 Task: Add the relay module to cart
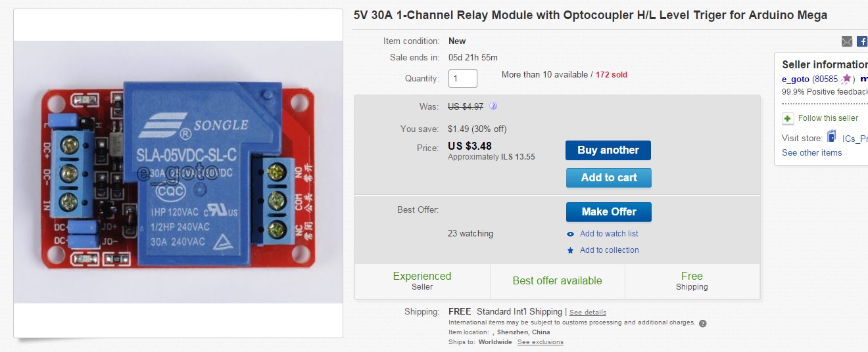[608, 177]
